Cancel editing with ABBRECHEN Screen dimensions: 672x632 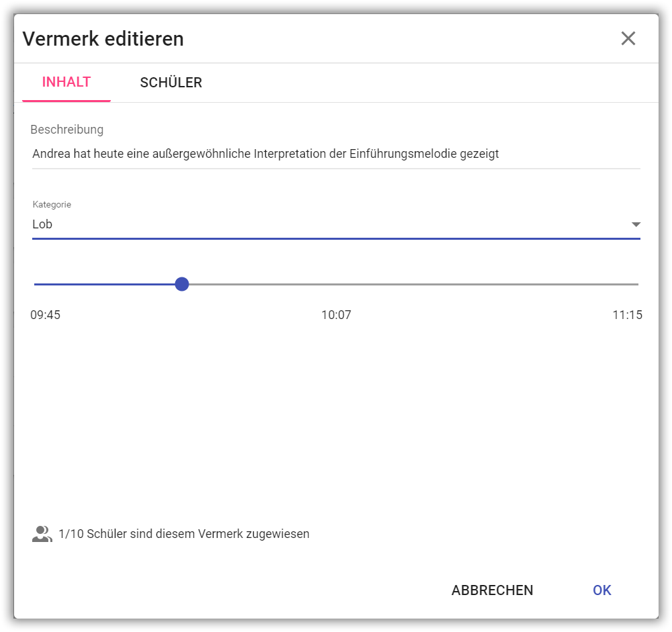tap(492, 590)
